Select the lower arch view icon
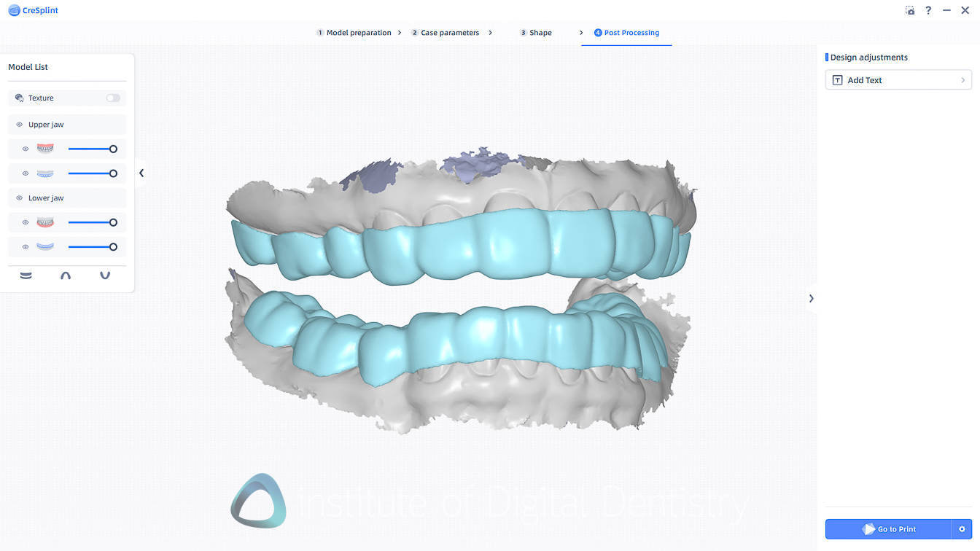 pyautogui.click(x=105, y=275)
